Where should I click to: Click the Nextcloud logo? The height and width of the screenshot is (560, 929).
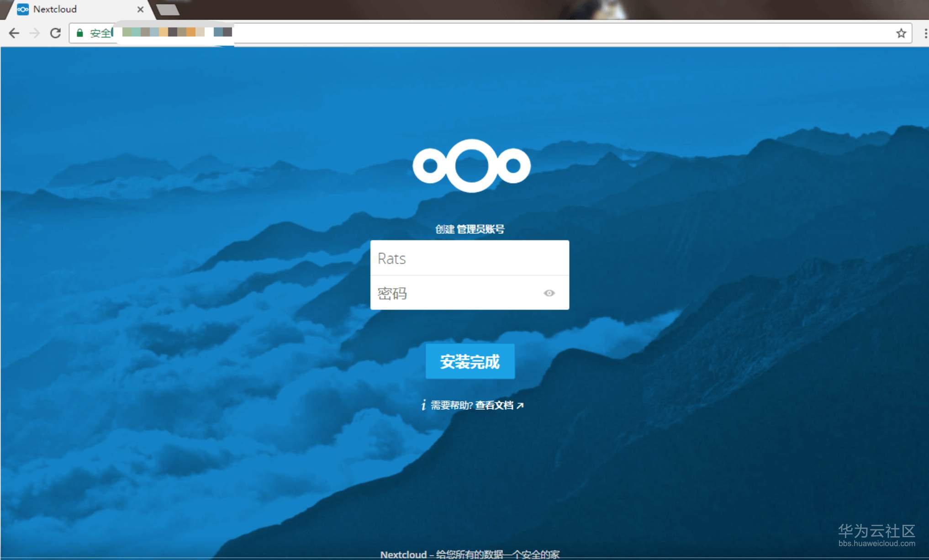coord(471,166)
